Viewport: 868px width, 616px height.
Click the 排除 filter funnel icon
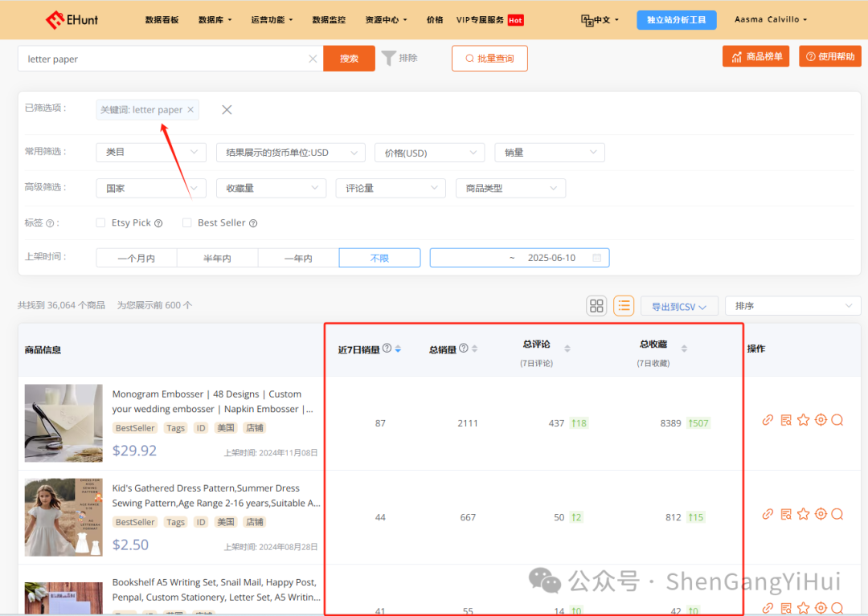pos(389,58)
